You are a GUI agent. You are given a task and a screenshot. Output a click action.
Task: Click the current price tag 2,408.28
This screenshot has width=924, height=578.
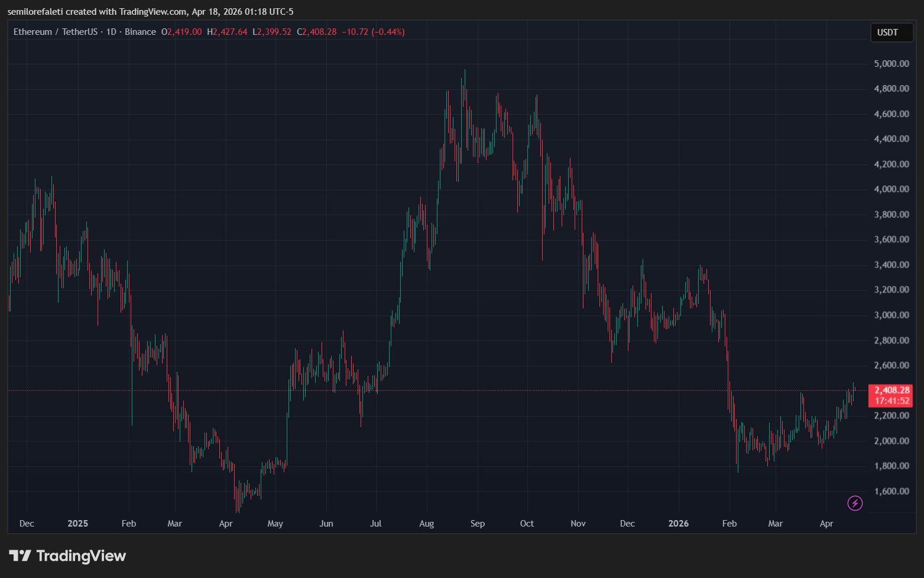(890, 390)
